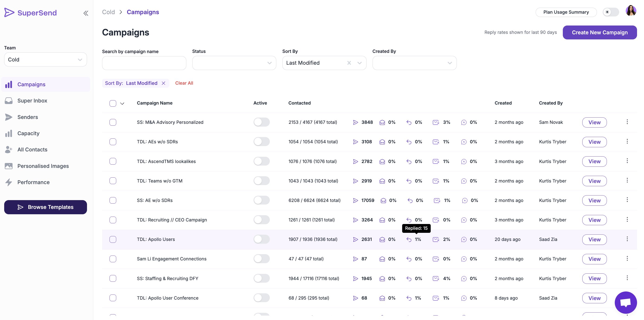Go to Super Inbox in sidebar
The image size is (644, 320).
coord(32,101)
